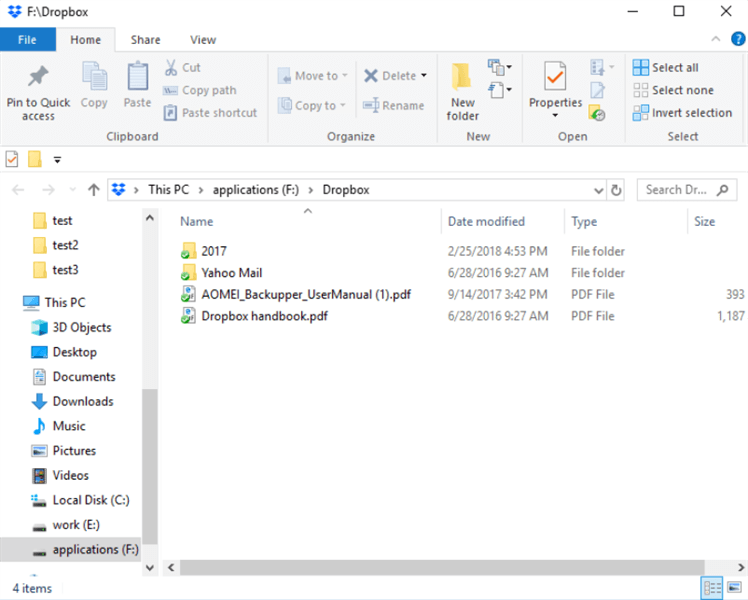Open 3D Objects in navigation pane
Image resolution: width=748 pixels, height=600 pixels.
pos(71,327)
